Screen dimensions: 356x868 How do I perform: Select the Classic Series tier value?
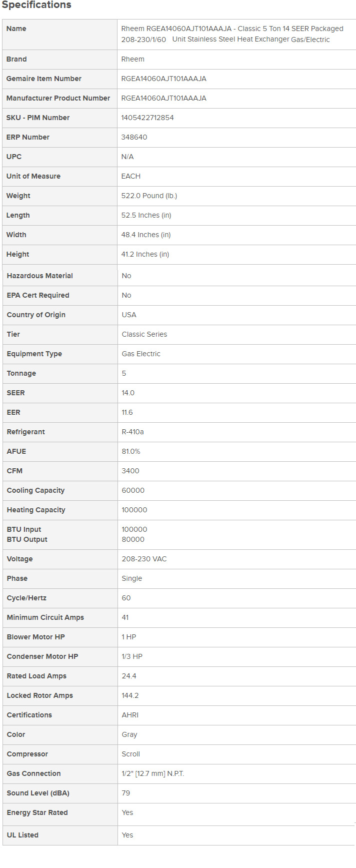(144, 334)
